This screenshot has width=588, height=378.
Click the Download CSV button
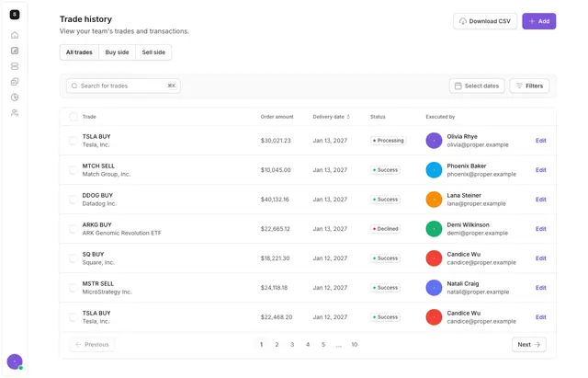click(x=485, y=21)
